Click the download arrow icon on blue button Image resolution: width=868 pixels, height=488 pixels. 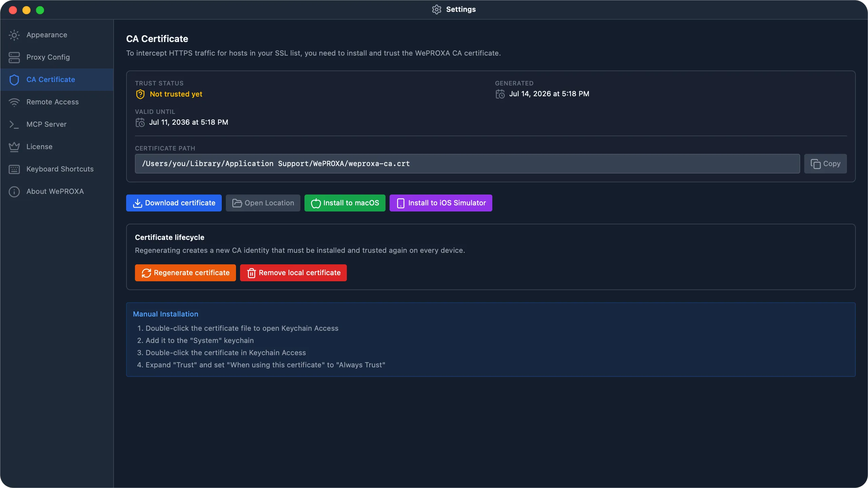pyautogui.click(x=137, y=203)
